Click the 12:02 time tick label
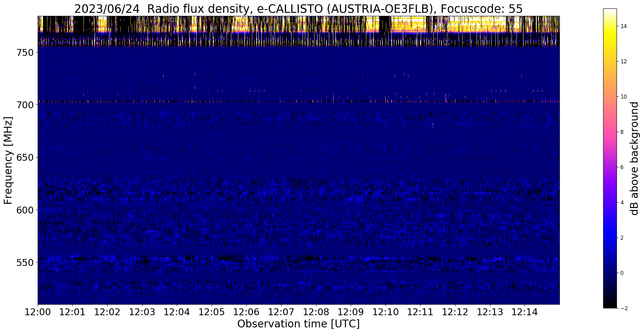The width and height of the screenshot is (644, 333). pos(108,312)
